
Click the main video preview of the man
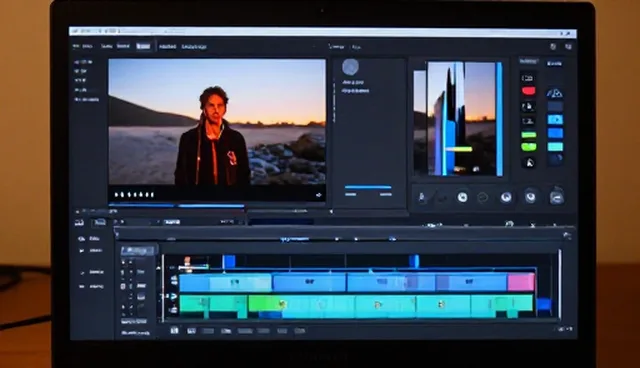217,122
